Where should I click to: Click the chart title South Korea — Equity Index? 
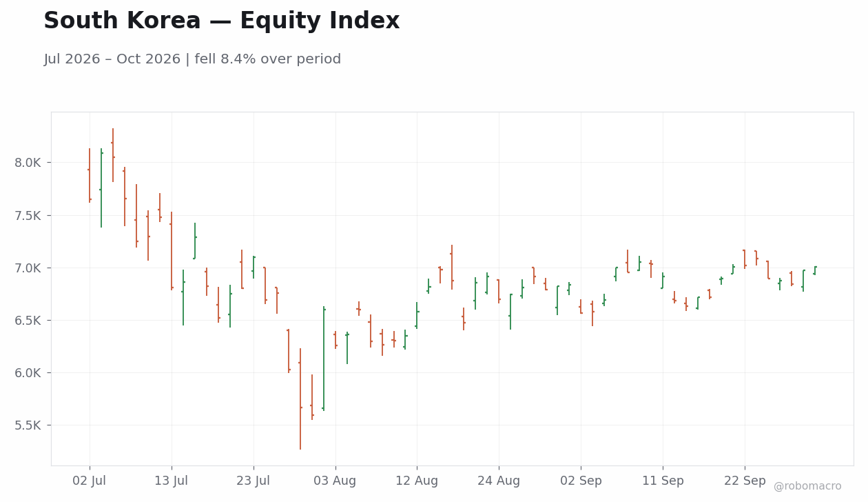coord(221,21)
